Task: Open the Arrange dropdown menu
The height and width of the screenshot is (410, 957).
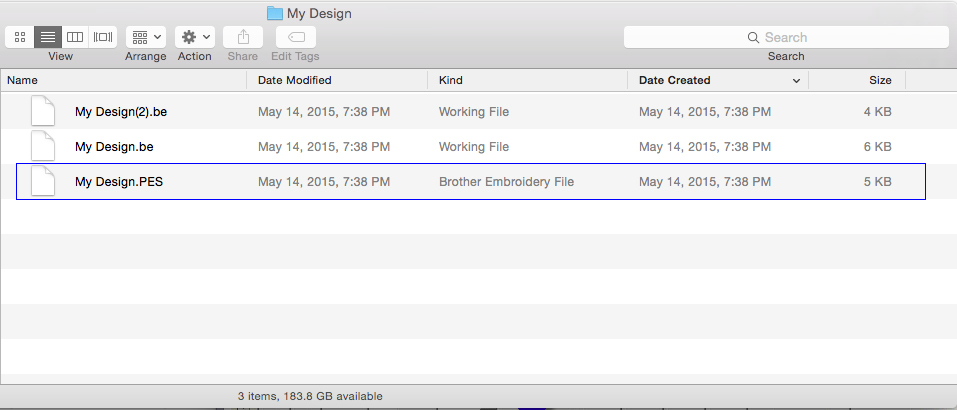Action: click(x=146, y=37)
